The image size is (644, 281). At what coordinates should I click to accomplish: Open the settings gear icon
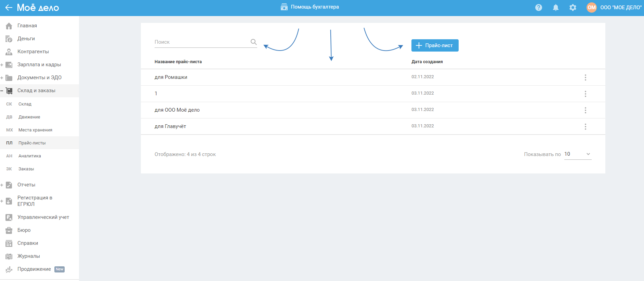573,8
